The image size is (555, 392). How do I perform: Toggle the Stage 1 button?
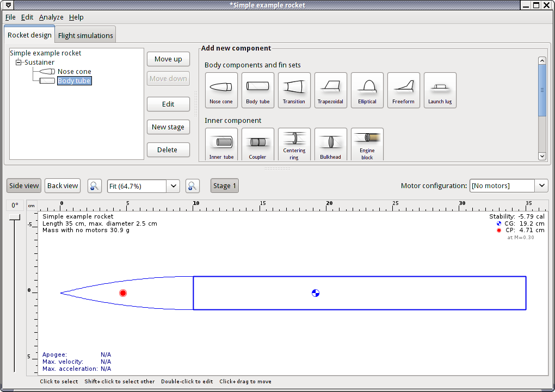224,186
